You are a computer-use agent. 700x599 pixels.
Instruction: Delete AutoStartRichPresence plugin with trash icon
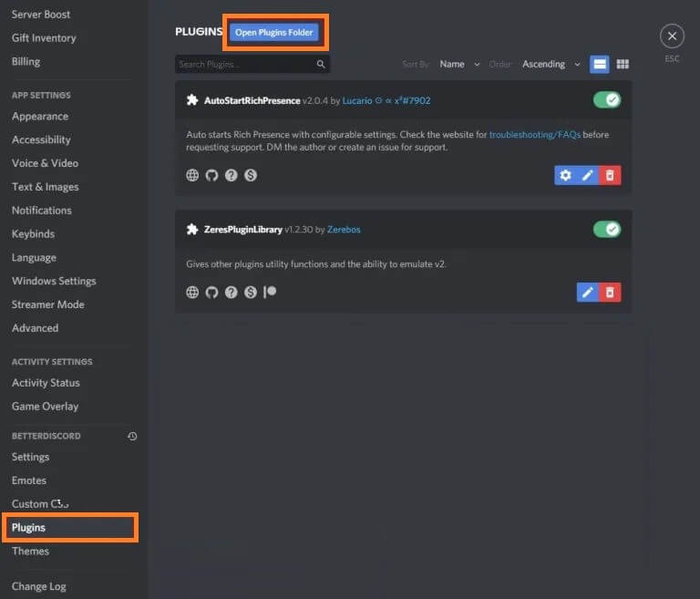point(610,175)
